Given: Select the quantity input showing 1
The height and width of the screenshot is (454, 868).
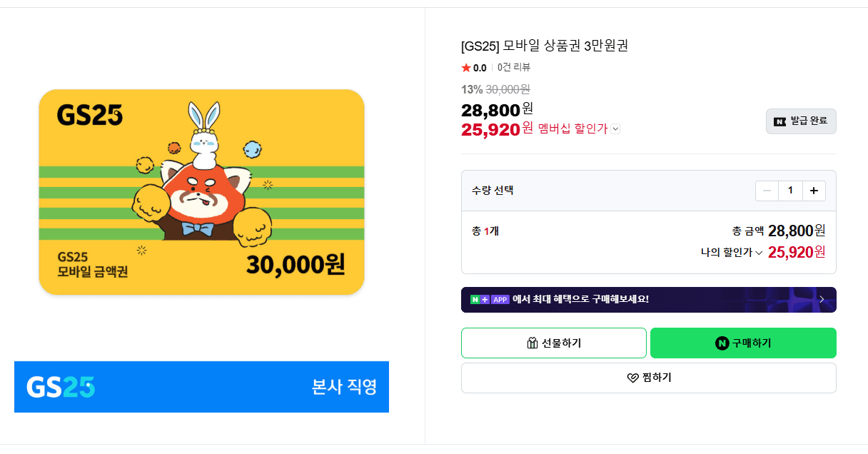Looking at the screenshot, I should point(790,190).
